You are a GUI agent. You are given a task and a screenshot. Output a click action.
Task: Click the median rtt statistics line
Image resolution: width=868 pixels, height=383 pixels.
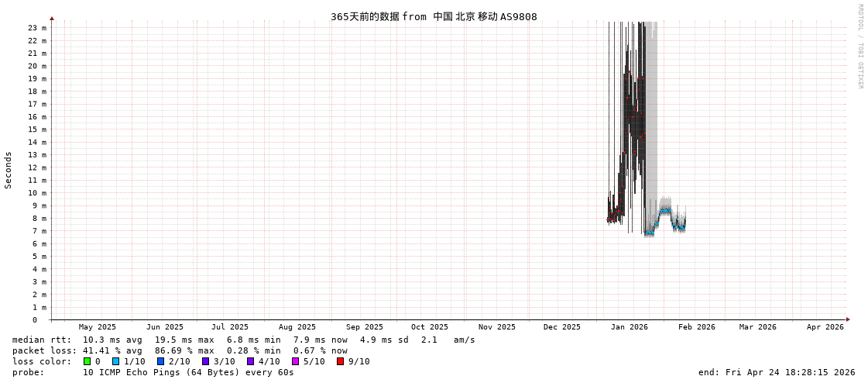243,340
